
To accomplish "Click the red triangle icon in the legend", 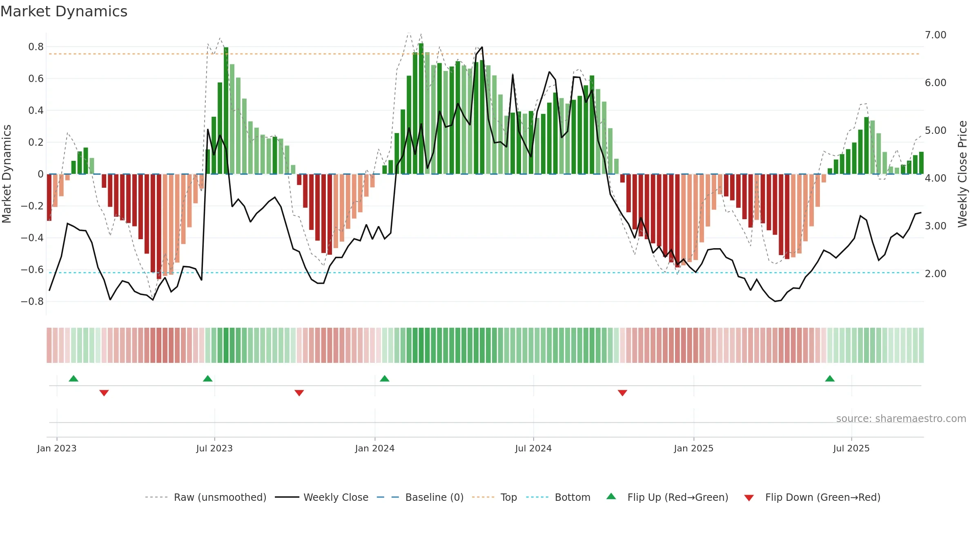I will (x=749, y=498).
